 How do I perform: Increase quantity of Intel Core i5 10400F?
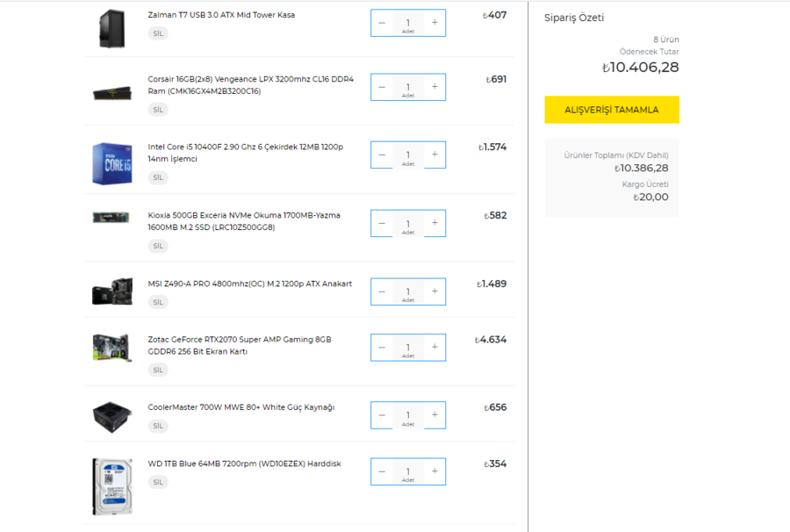(434, 155)
